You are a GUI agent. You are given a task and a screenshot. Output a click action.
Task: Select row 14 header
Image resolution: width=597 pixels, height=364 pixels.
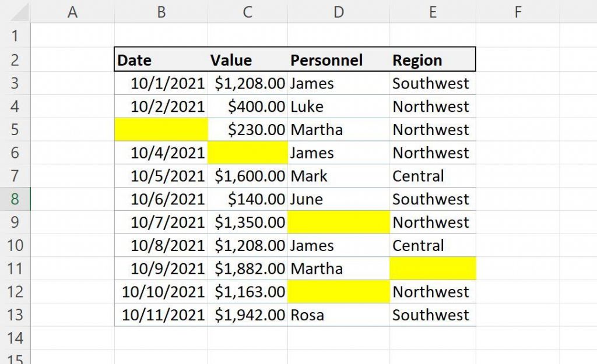(16, 338)
